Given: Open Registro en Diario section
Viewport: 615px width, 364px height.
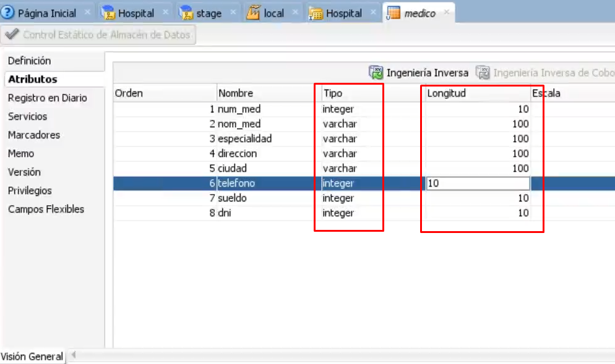Looking at the screenshot, I should (x=48, y=98).
